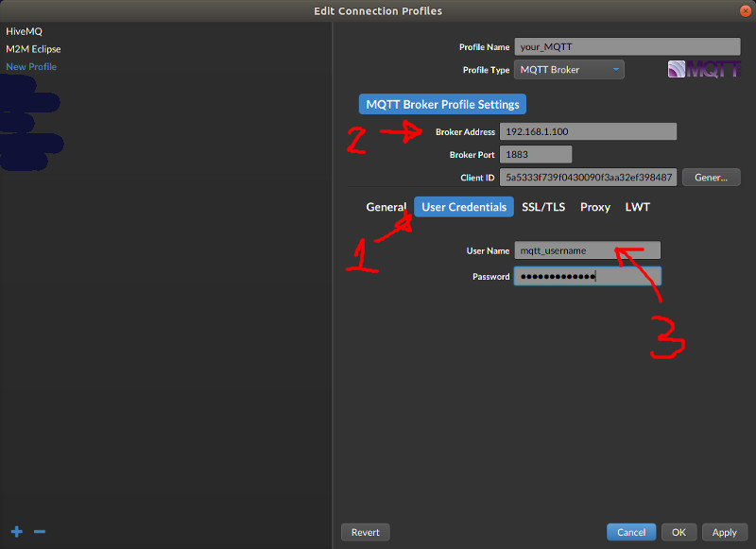Close the Edit Connection Profiles window
756x549 pixels.
(746, 10)
